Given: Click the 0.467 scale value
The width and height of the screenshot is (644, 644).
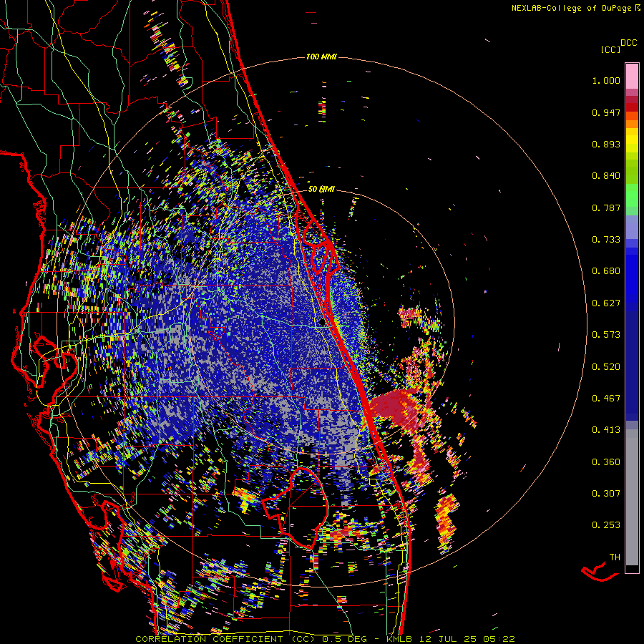Looking at the screenshot, I should [606, 399].
